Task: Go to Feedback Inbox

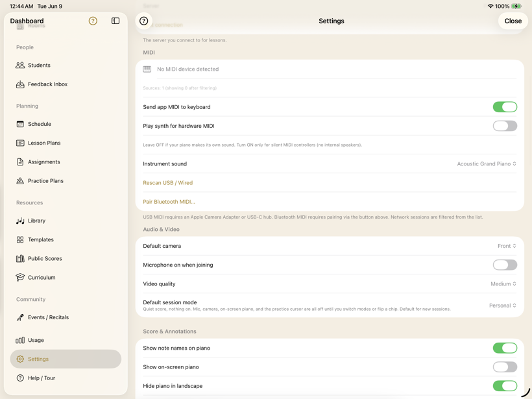Action: 47,84
